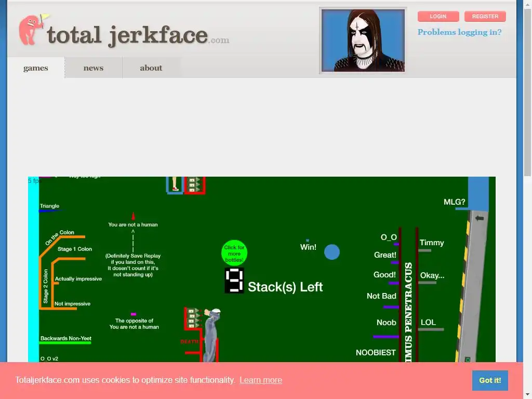Click the 'Stage 1 Colon' label
This screenshot has width=532, height=399.
[x=75, y=249]
